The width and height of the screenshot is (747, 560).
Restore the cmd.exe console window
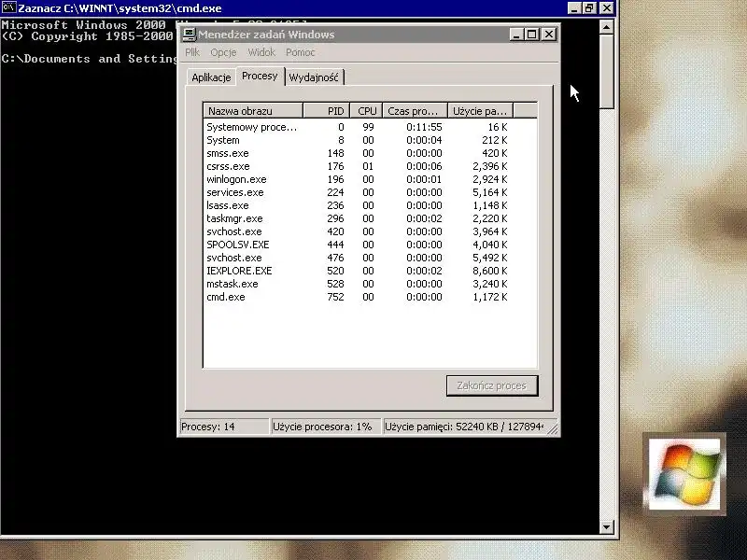[x=590, y=8]
